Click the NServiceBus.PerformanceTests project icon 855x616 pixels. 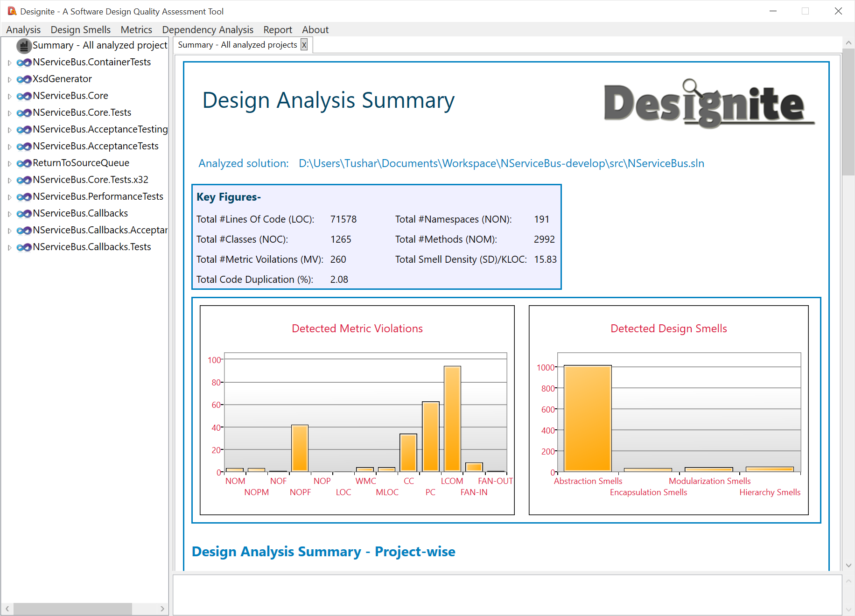[24, 197]
